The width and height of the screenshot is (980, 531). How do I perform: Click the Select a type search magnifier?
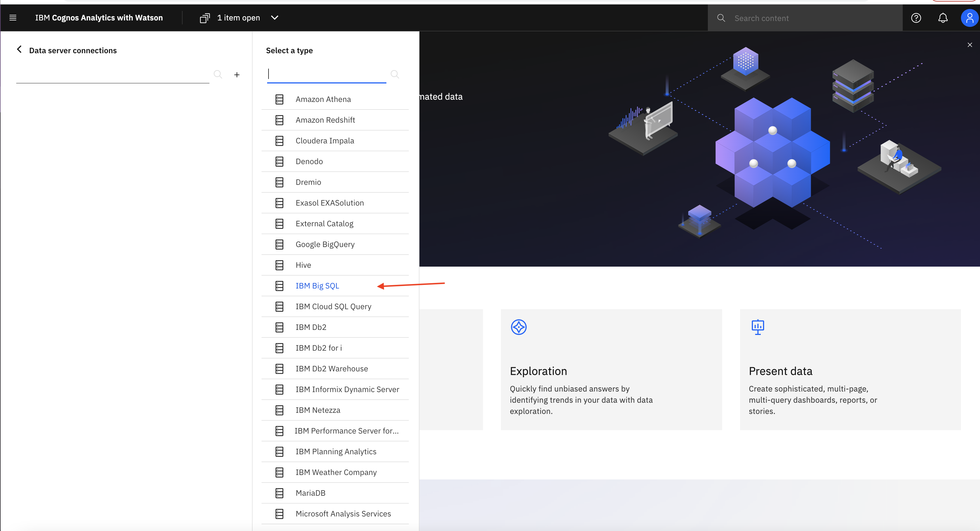(x=395, y=74)
